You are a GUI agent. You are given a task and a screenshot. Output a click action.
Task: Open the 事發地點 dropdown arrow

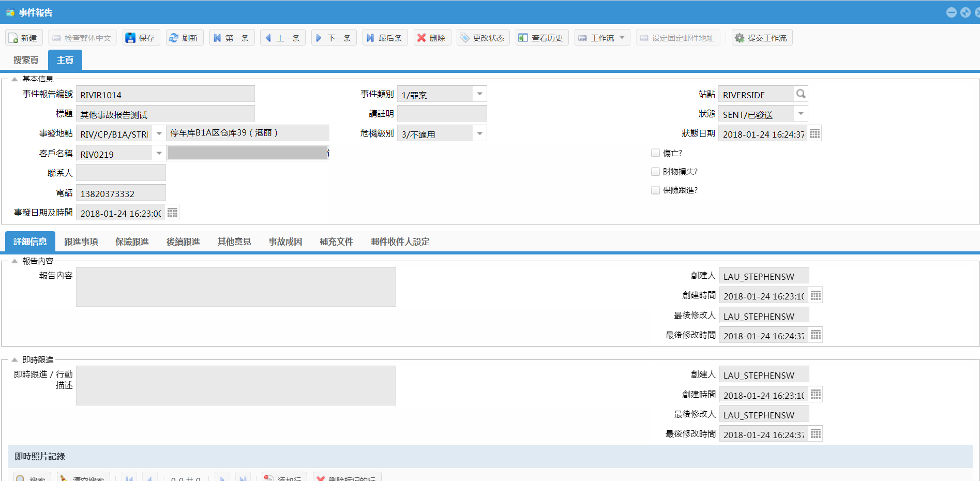(x=159, y=133)
